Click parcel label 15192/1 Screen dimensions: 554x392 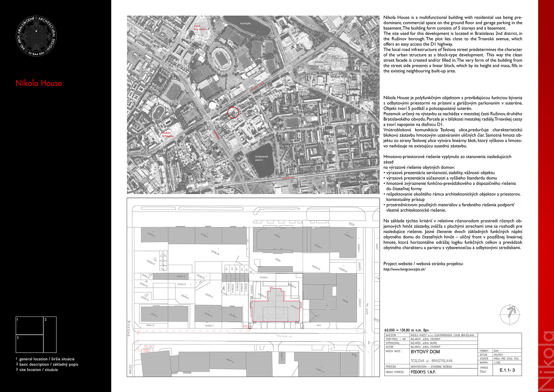click(151, 234)
